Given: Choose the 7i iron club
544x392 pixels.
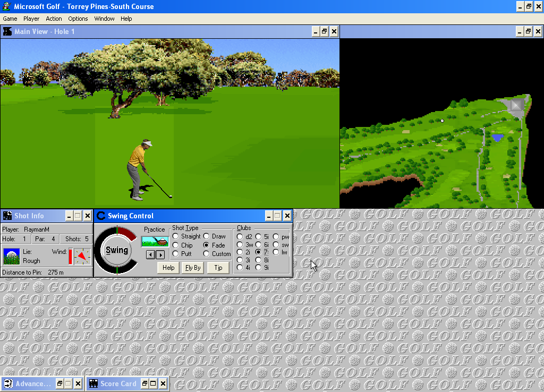Looking at the screenshot, I should point(262,252).
